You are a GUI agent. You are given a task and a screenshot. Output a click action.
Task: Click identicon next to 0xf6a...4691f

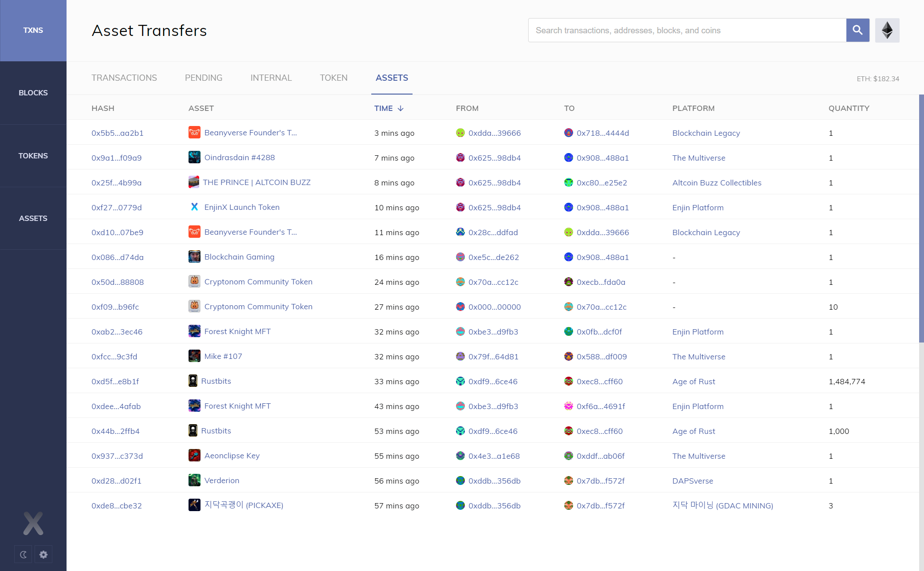pos(569,406)
